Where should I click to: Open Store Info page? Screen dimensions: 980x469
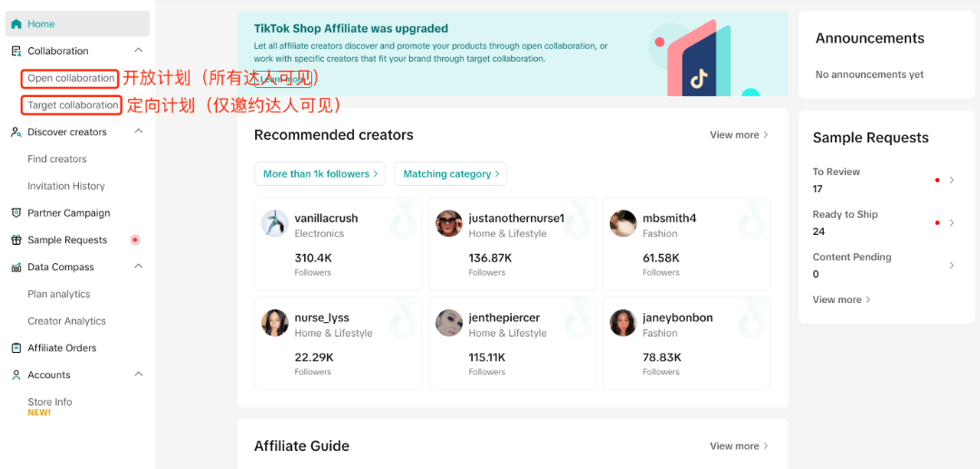point(50,402)
